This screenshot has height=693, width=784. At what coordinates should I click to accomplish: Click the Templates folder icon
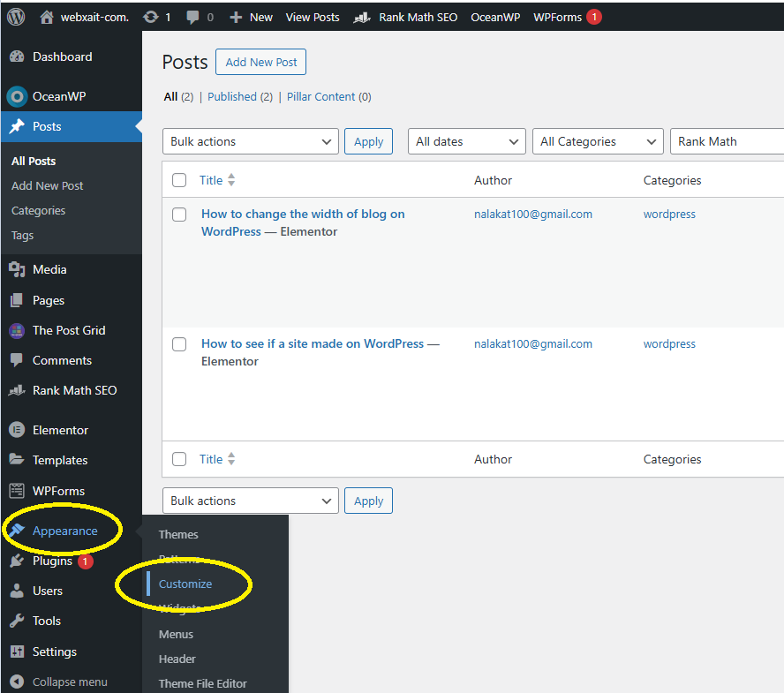point(17,460)
